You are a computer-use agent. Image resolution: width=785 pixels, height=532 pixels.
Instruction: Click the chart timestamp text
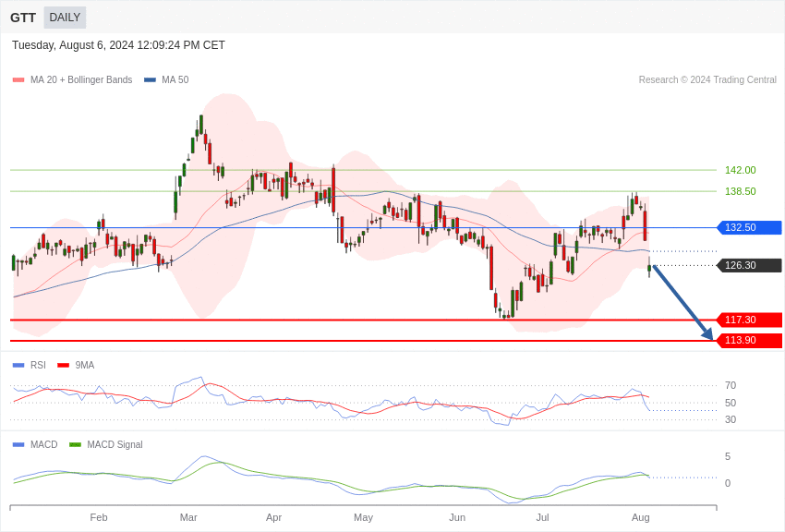click(x=118, y=45)
